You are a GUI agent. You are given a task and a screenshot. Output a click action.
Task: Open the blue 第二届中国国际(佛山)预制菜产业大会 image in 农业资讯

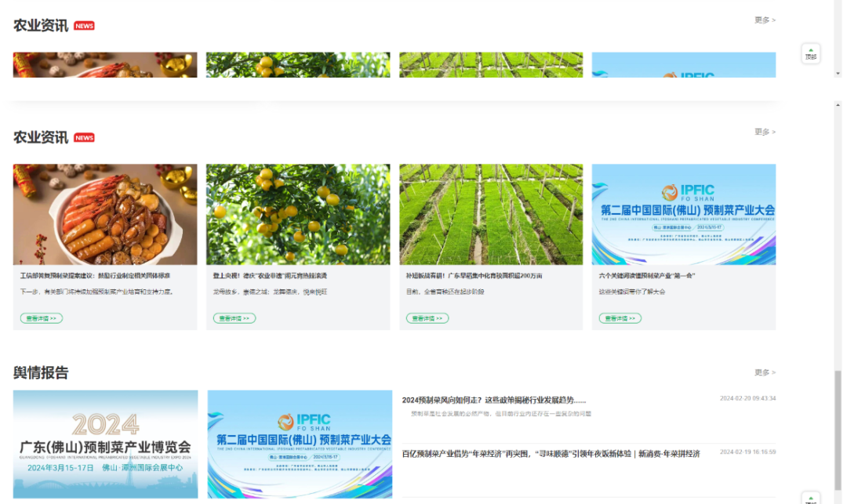click(x=684, y=214)
